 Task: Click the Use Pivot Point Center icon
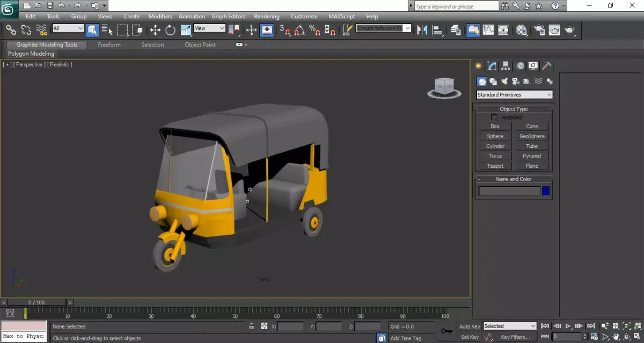[x=234, y=29]
